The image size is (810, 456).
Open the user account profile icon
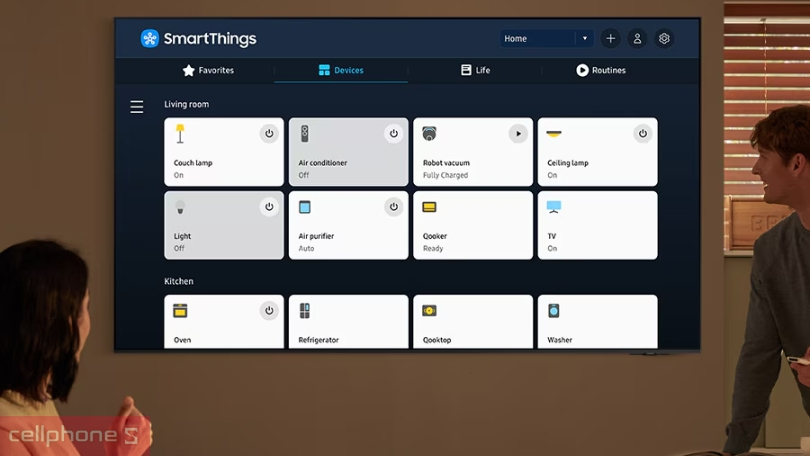pyautogui.click(x=637, y=39)
